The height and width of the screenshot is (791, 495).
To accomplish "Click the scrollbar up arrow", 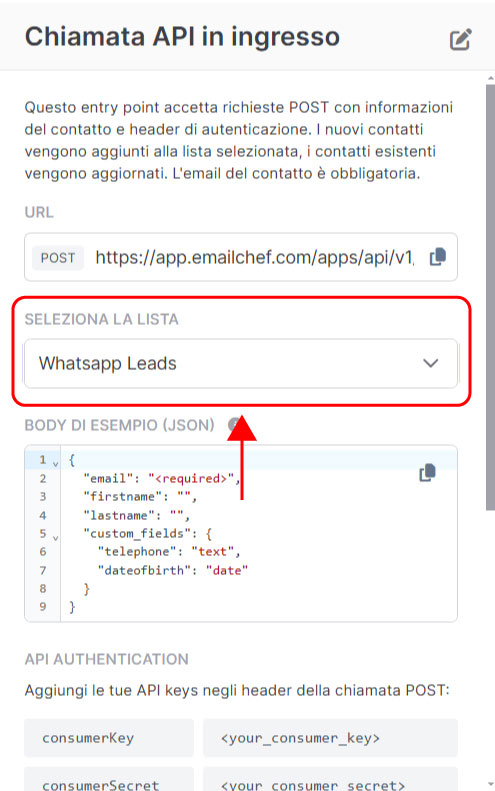I will point(490,78).
